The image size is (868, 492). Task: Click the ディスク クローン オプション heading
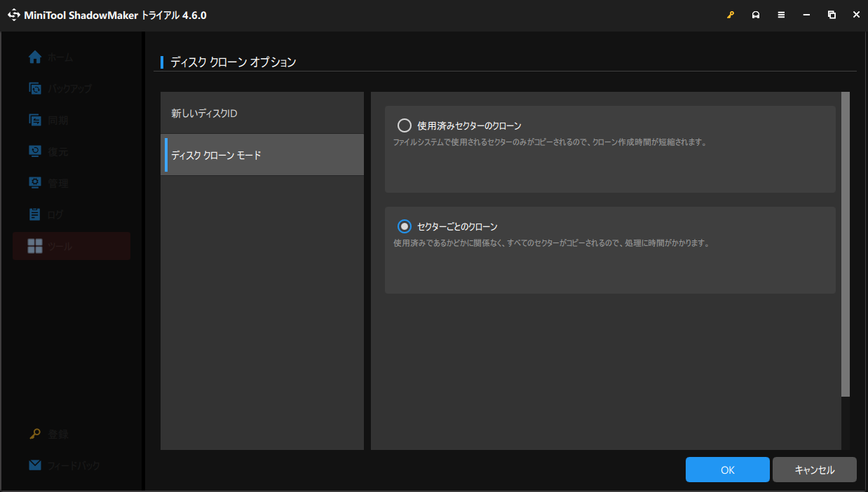pyautogui.click(x=233, y=62)
